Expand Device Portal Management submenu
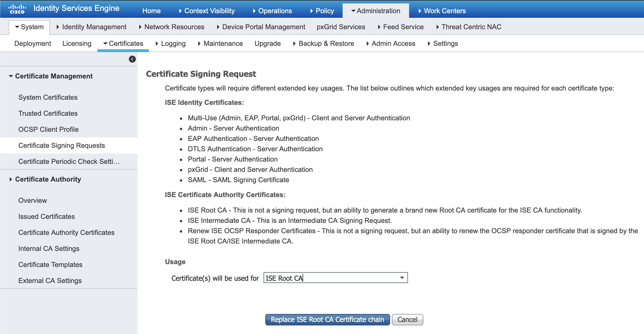 (x=261, y=27)
